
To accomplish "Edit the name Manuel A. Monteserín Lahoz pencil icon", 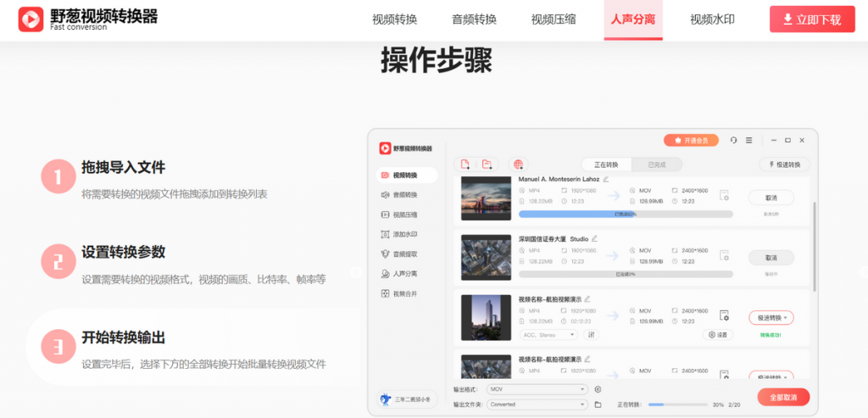I will click(606, 180).
